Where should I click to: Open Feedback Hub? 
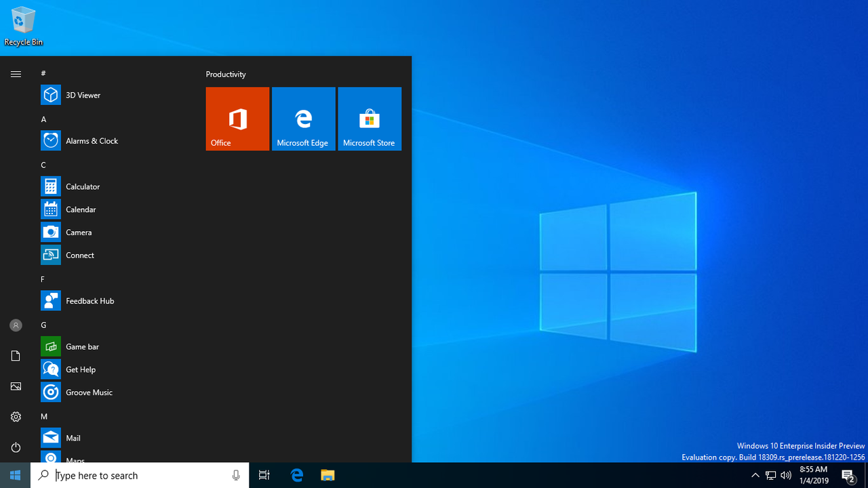click(115, 301)
